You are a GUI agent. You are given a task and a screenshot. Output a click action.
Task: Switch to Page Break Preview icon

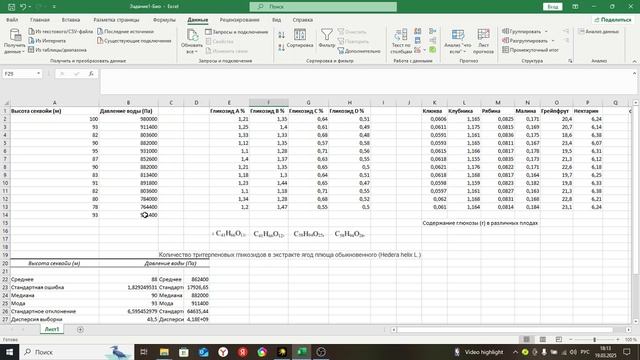tap(558, 340)
